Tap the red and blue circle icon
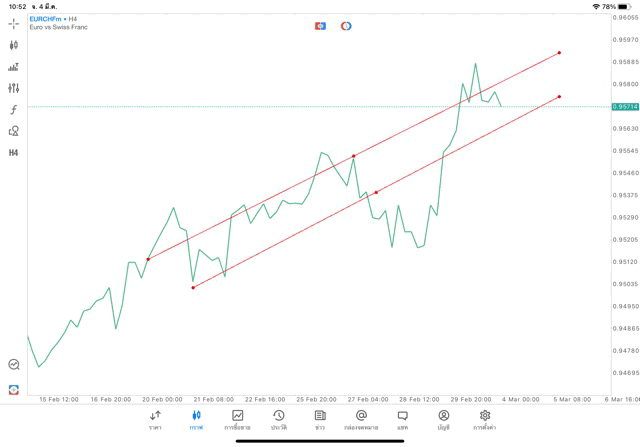This screenshot has width=640, height=447. click(346, 26)
